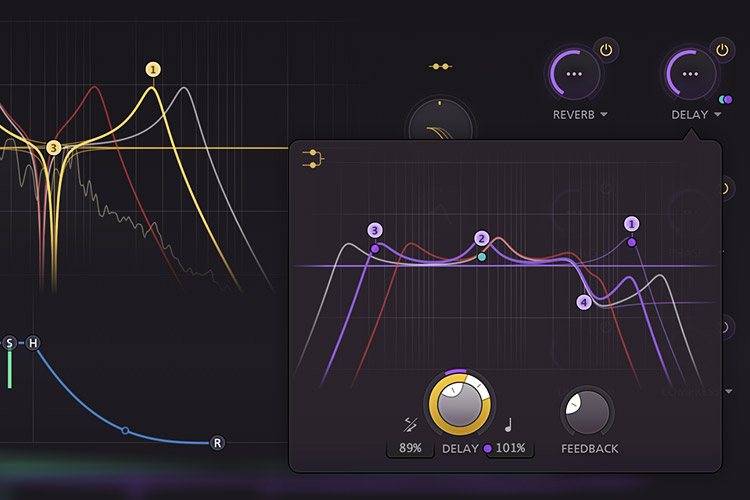
Task: Select purple filter node 4 in the delay panel
Action: pyautogui.click(x=584, y=302)
